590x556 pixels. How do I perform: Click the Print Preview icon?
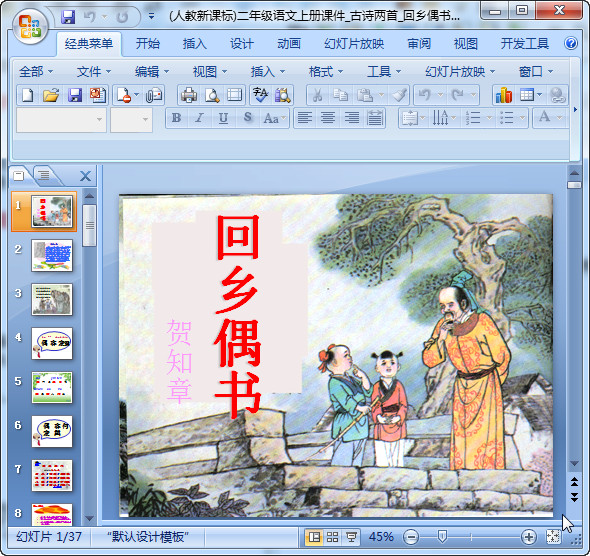(x=212, y=95)
